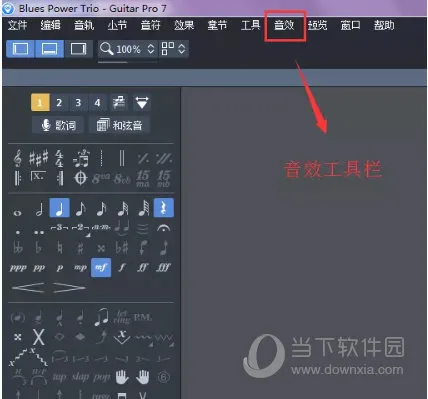Apply pop effect icon
The width and height of the screenshot is (428, 399).
pyautogui.click(x=101, y=377)
